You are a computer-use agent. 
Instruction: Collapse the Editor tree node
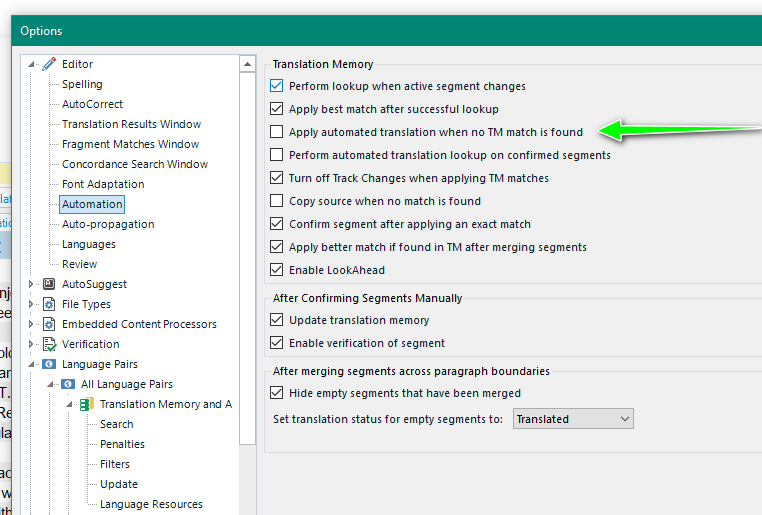click(x=32, y=64)
